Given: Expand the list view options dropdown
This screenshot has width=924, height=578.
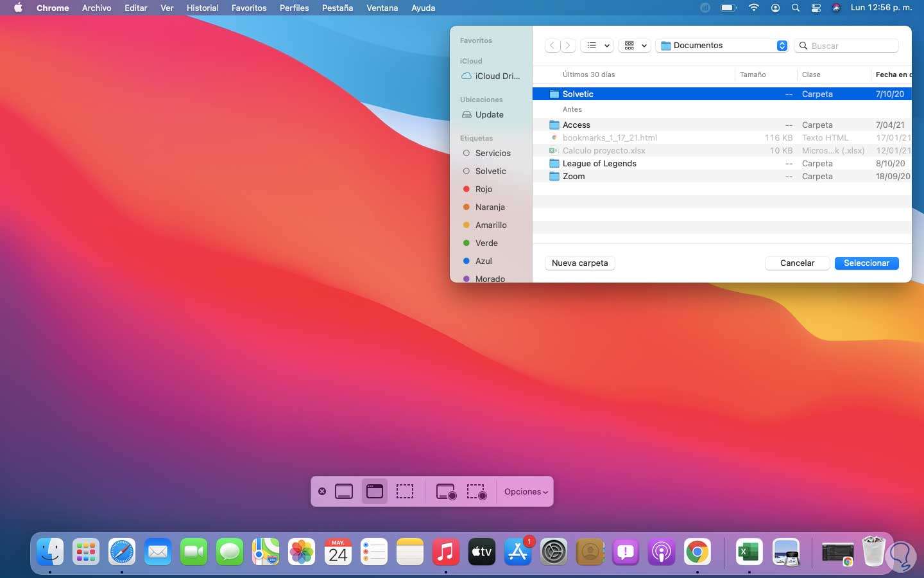Looking at the screenshot, I should tap(598, 46).
